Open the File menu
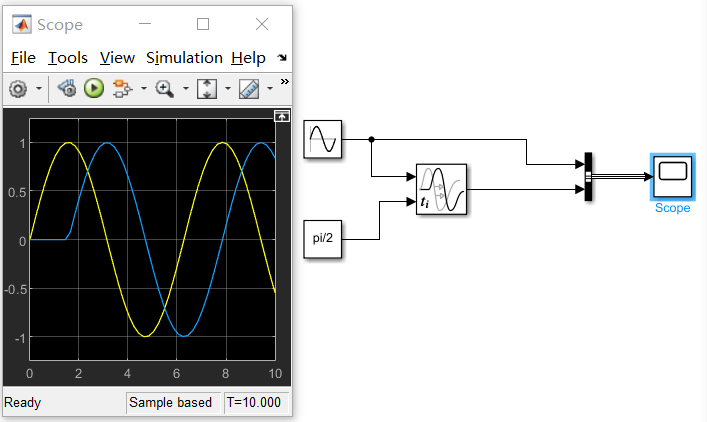The image size is (707, 422). (x=23, y=58)
